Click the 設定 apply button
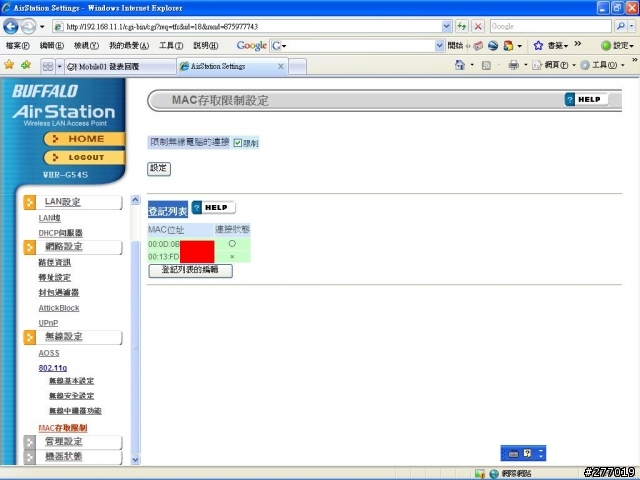 tap(159, 169)
